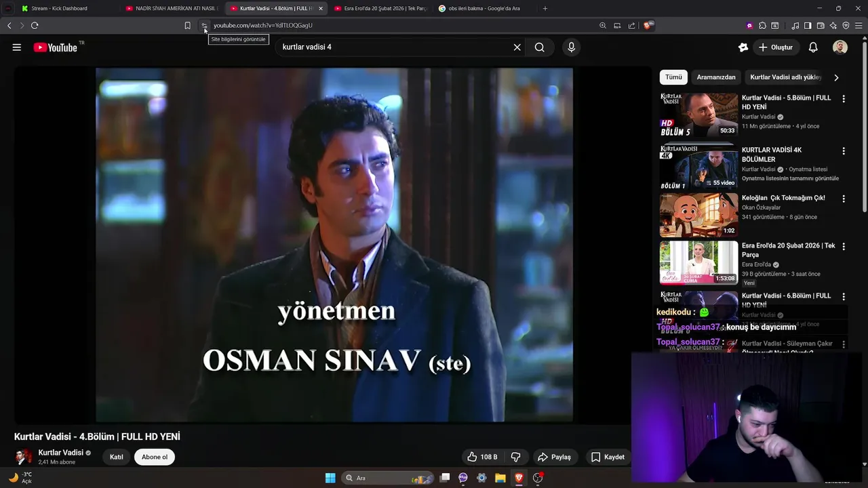Open KURTLAR VADİSİ 4K playlist thumbnail

pyautogui.click(x=698, y=167)
